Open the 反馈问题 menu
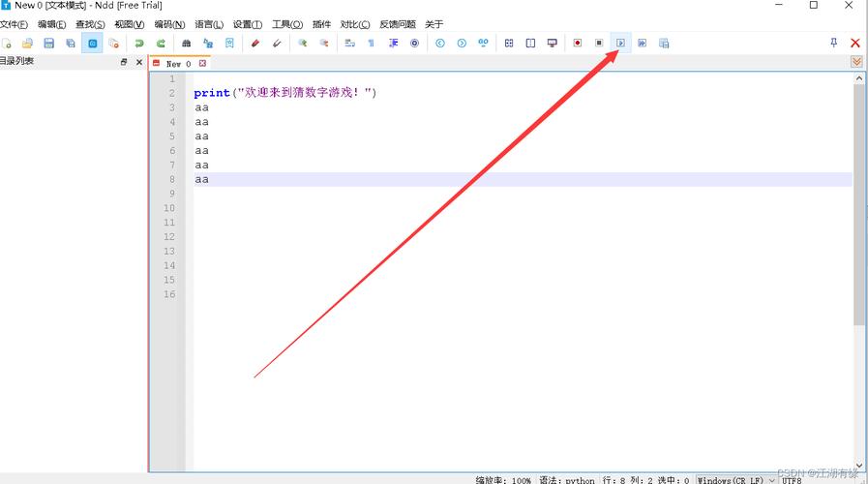 [398, 24]
